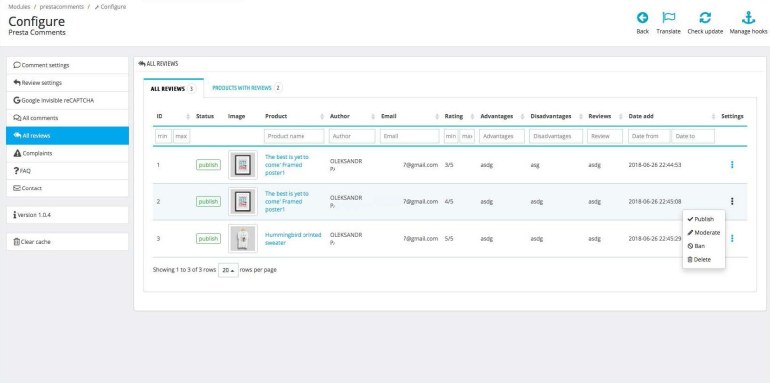Click Clear cache button
This screenshot has width=770, height=383.
point(67,242)
